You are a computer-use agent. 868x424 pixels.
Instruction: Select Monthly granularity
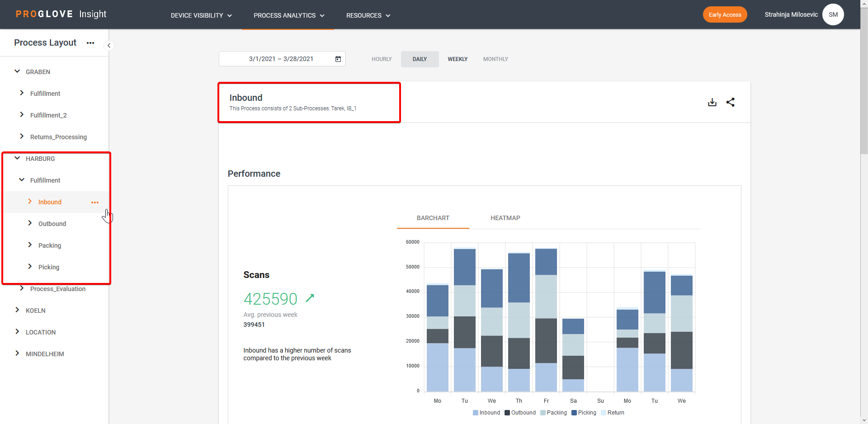pos(495,59)
